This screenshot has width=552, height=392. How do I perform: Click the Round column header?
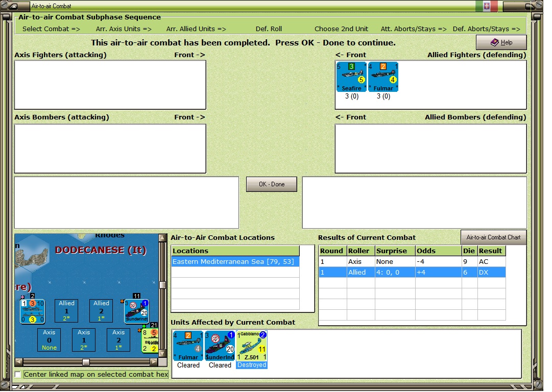(332, 251)
